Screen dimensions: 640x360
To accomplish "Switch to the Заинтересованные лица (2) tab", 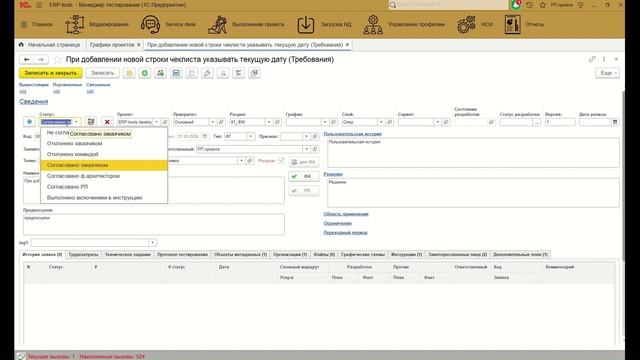I will coord(458,254).
